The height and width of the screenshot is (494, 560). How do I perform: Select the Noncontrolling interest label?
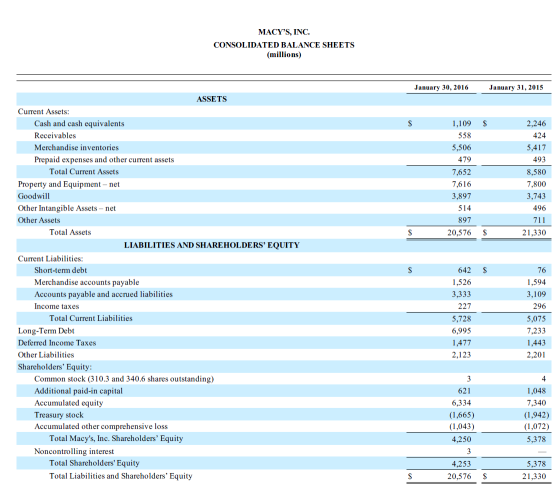[x=74, y=451]
